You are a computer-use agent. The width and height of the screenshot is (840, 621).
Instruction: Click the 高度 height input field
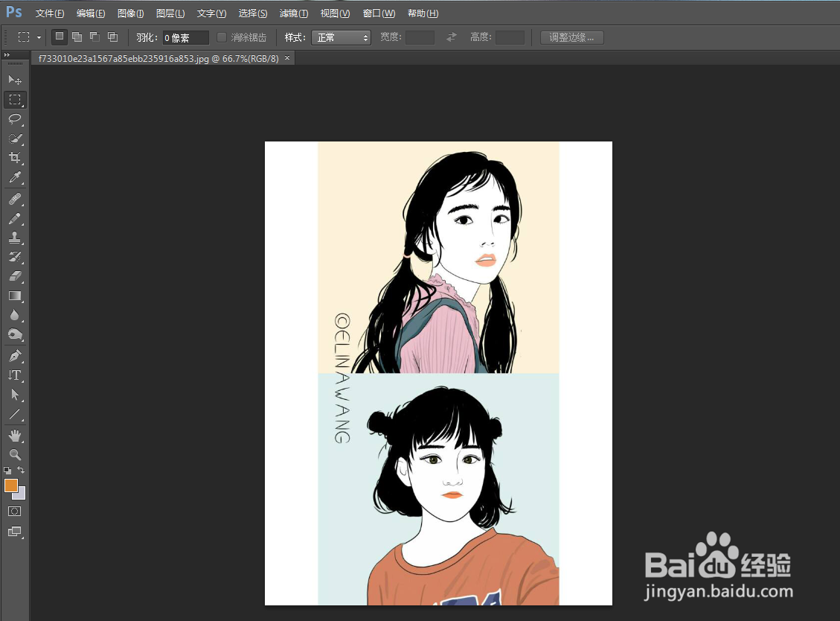(510, 37)
